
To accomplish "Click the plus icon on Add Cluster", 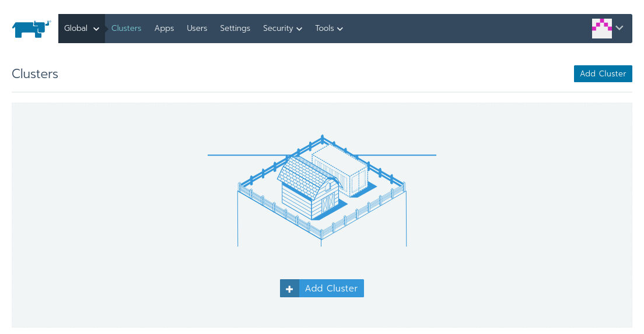I will (x=289, y=289).
